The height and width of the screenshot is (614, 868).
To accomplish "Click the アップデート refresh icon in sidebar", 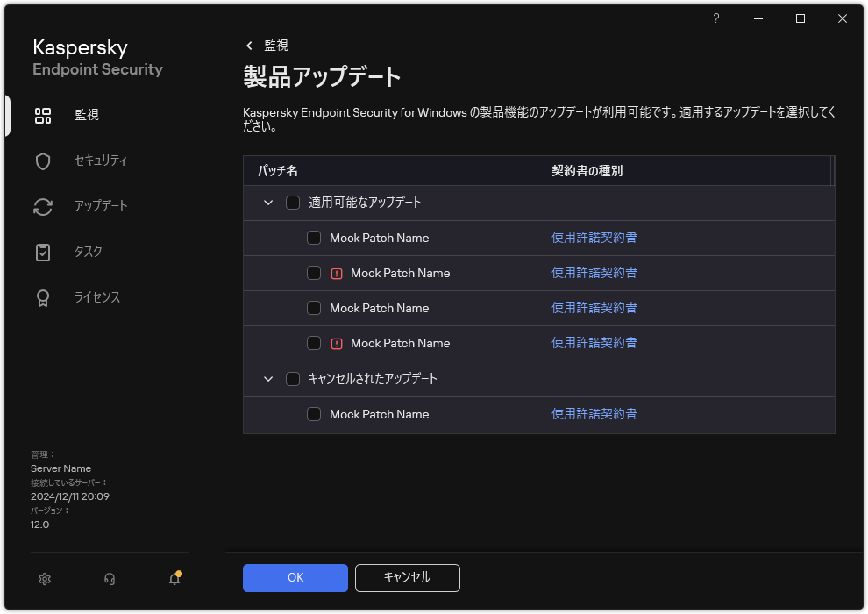I will click(43, 206).
